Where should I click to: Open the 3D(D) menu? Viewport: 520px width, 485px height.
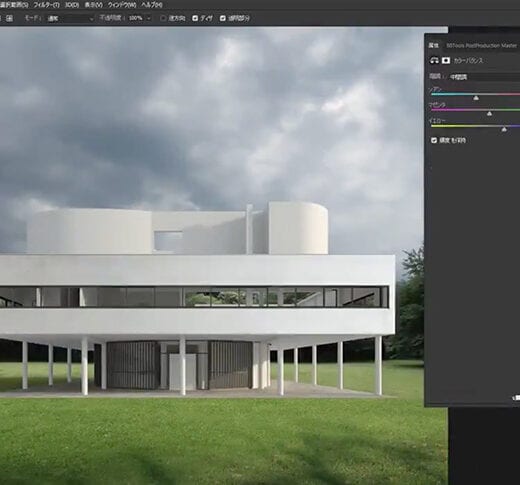tap(72, 5)
